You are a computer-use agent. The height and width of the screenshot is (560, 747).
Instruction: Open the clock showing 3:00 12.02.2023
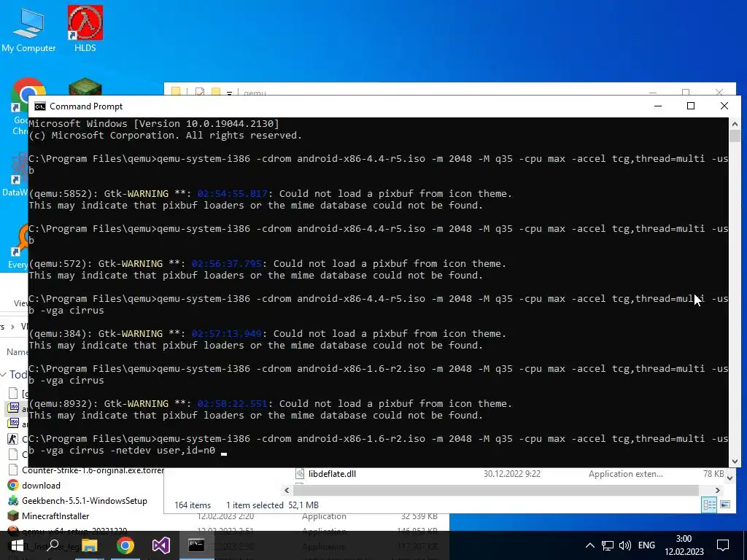684,545
